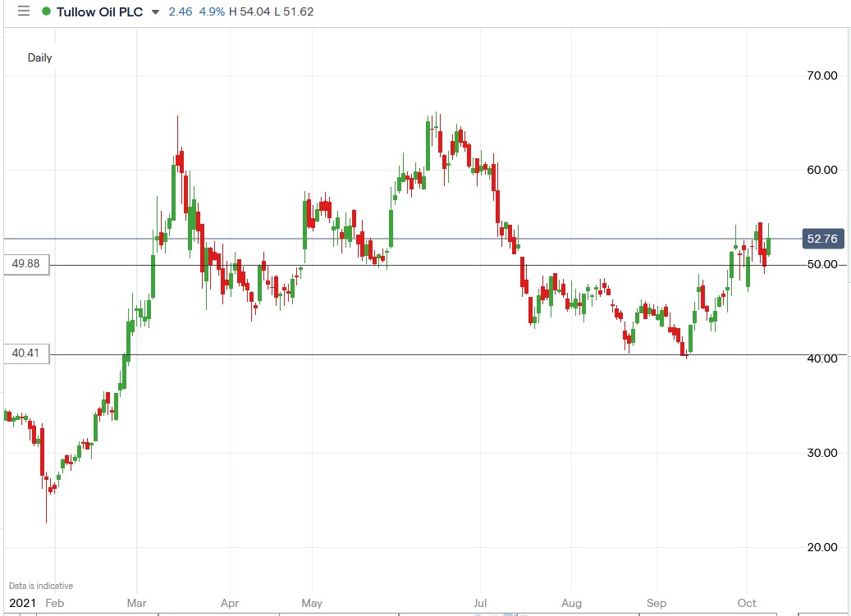This screenshot has width=851, height=616.
Task: Expand options via the caret beside the stock name
Action: pyautogui.click(x=154, y=12)
